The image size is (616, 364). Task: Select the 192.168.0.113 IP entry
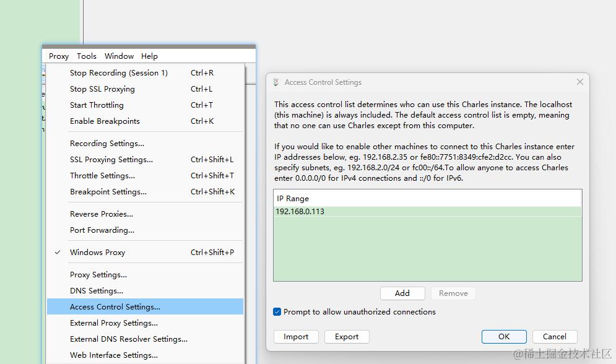pyautogui.click(x=427, y=212)
